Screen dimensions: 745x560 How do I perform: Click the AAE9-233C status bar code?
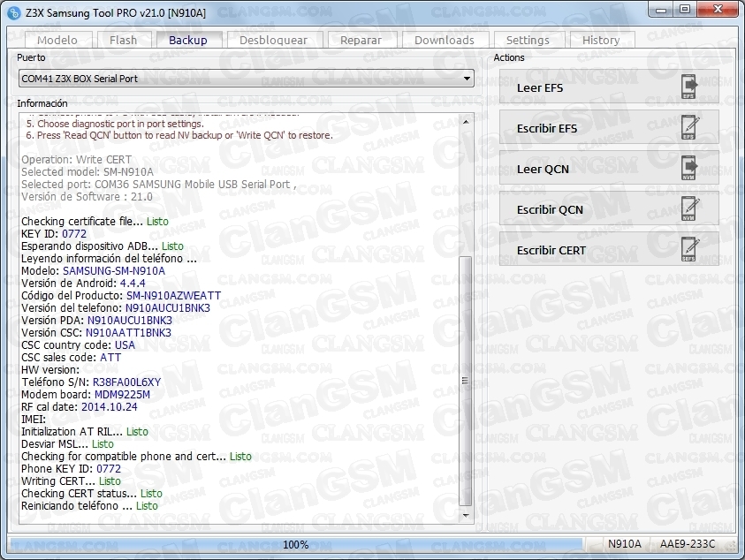tap(687, 544)
